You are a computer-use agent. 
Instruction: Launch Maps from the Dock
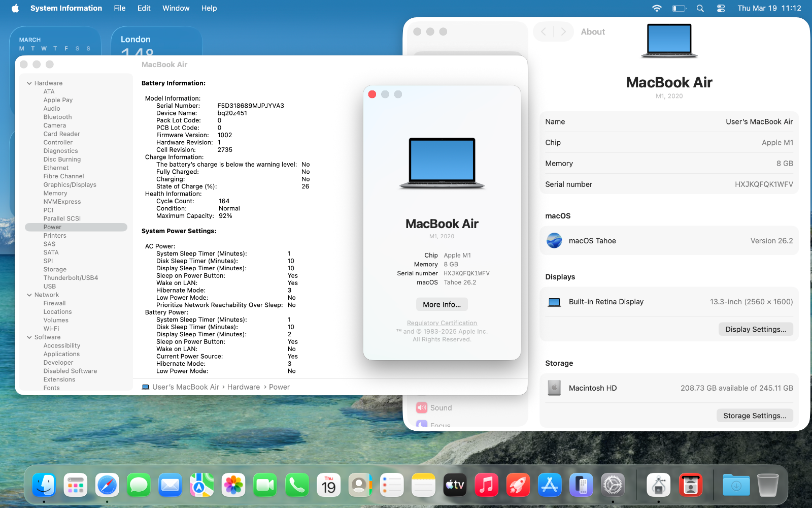click(x=202, y=485)
